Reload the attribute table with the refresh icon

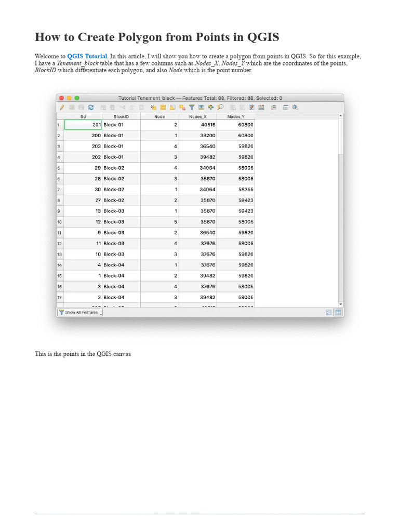pos(90,107)
